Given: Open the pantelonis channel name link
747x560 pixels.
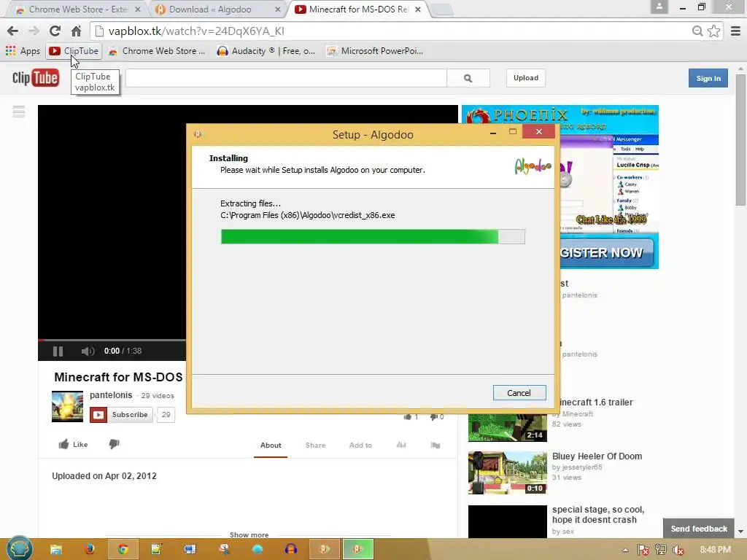Looking at the screenshot, I should point(111,395).
